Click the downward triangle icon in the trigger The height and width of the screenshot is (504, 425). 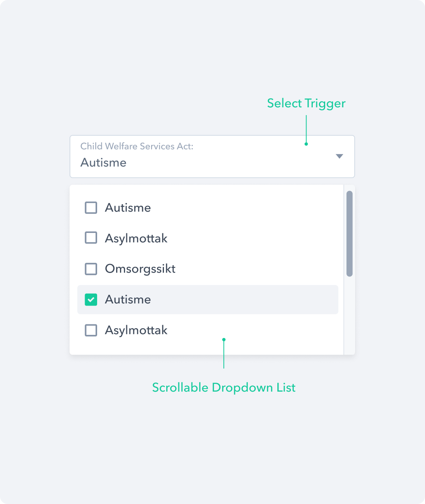[340, 156]
